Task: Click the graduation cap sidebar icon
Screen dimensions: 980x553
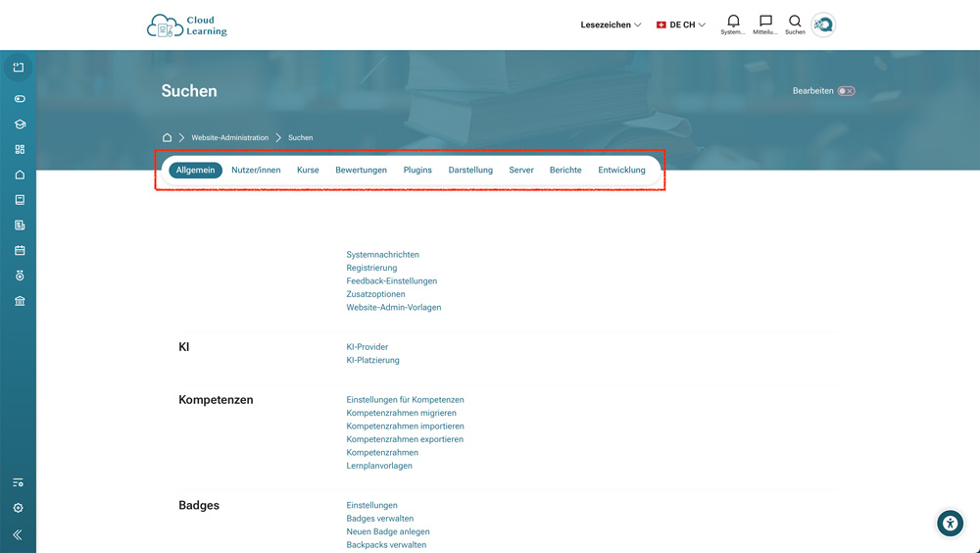Action: click(x=20, y=125)
